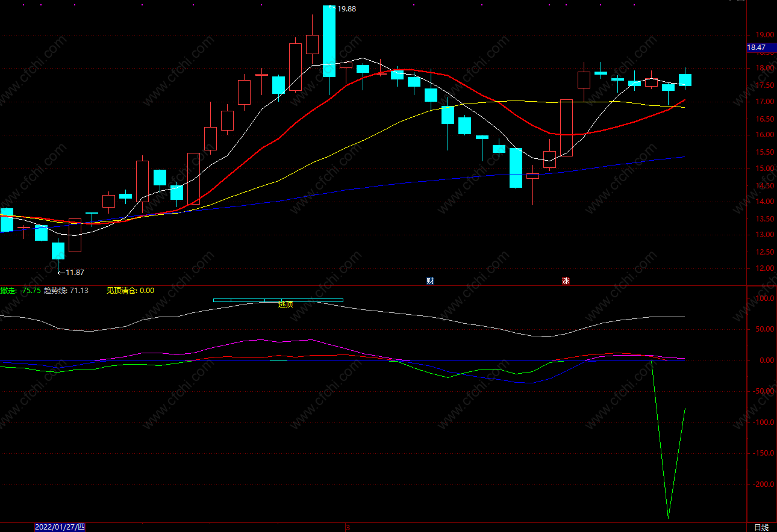Click the yellow 逃顶 signal label
The width and height of the screenshot is (777, 532).
coord(286,305)
